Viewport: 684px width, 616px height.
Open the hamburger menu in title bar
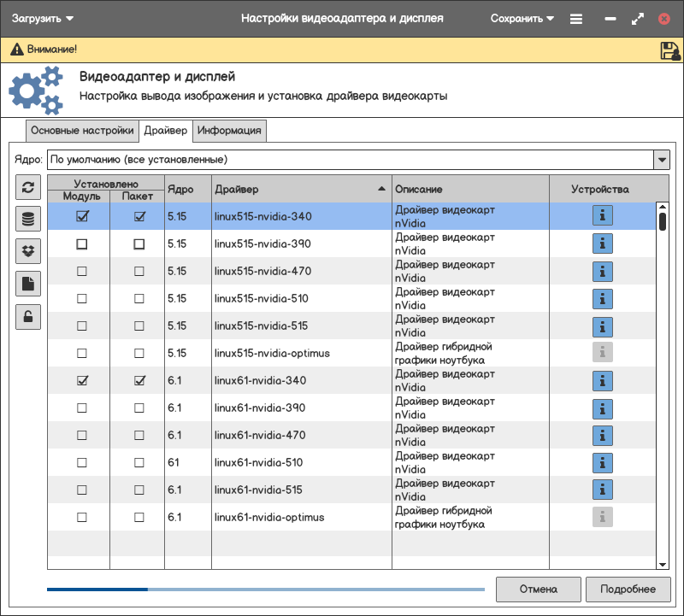click(x=576, y=19)
